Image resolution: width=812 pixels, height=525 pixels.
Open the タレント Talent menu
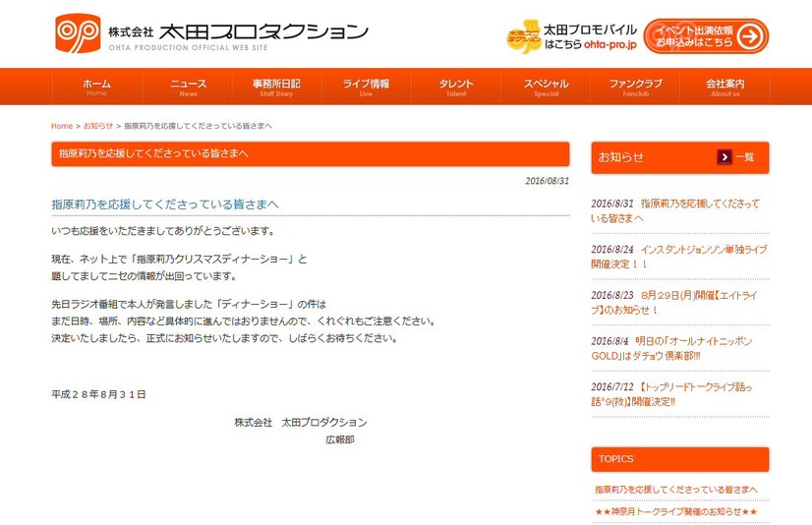(456, 87)
